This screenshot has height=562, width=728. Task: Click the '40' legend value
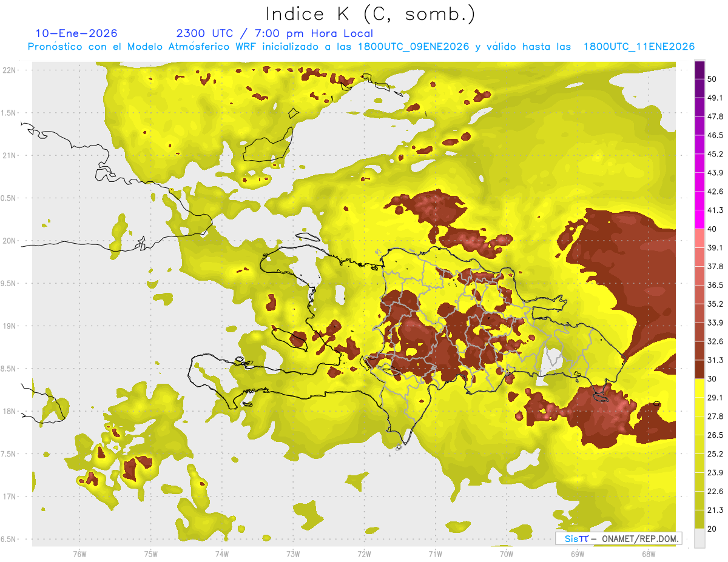[x=712, y=229]
